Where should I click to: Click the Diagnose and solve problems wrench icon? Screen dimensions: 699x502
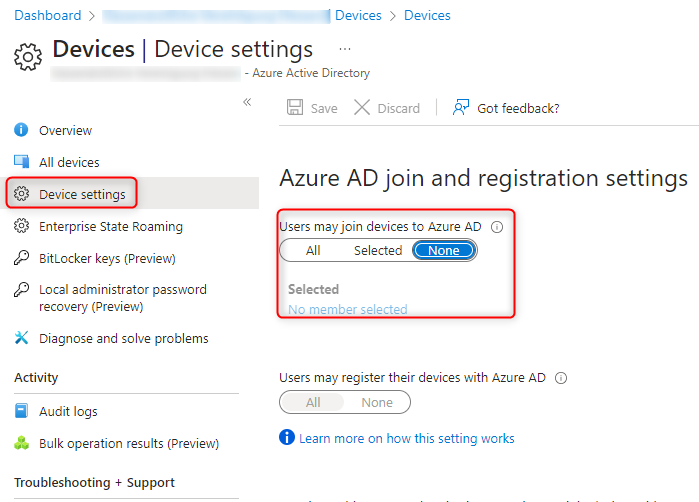(x=21, y=337)
